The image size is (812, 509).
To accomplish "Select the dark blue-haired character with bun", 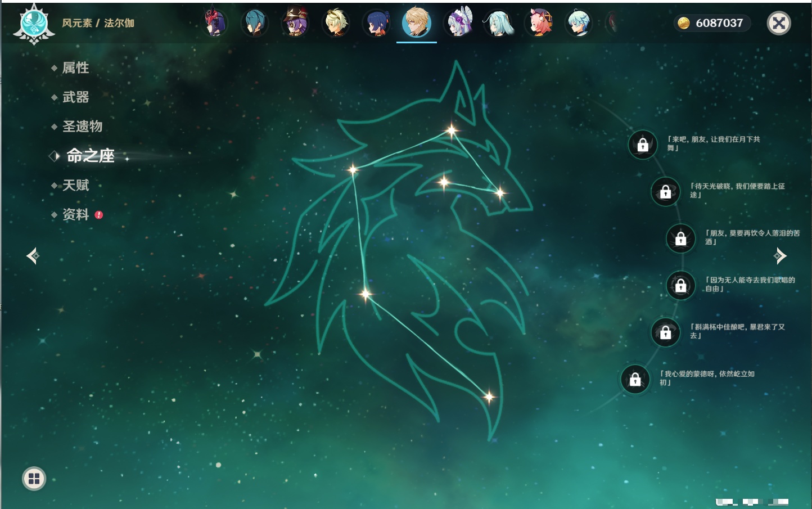I will point(376,23).
